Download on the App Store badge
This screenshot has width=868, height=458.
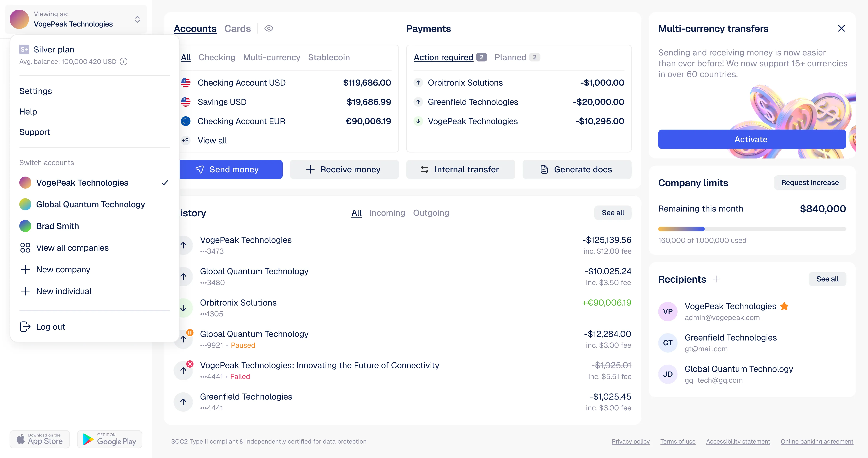point(40,440)
